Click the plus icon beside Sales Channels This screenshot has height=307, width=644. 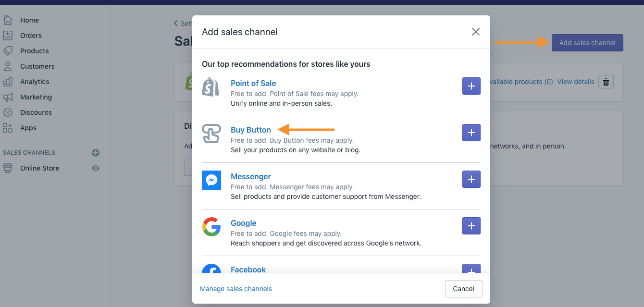pos(96,153)
